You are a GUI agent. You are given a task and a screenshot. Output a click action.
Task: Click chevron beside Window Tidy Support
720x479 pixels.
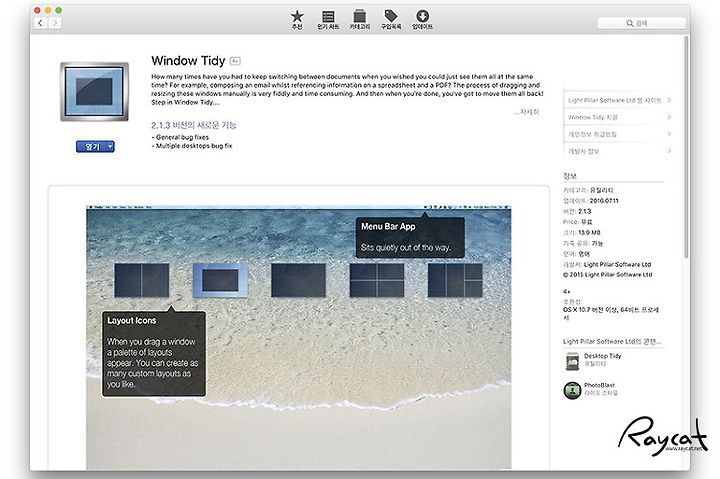pos(669,117)
